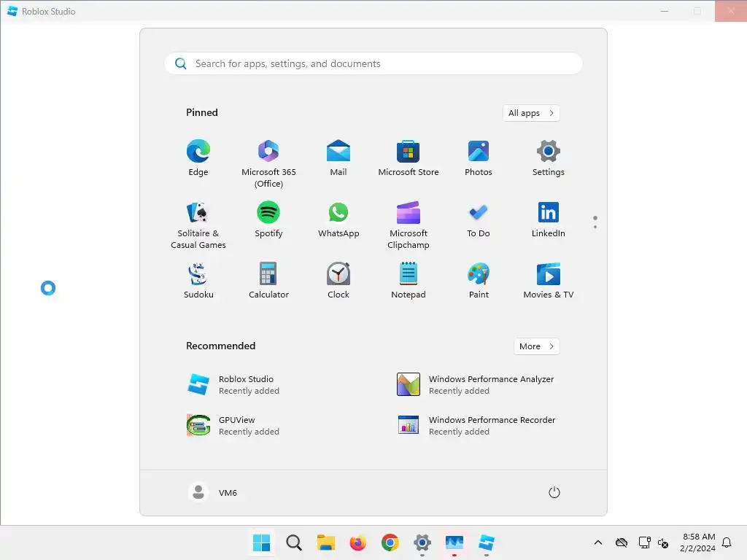
Task: Click the Power button in Start menu
Action: [x=554, y=492]
